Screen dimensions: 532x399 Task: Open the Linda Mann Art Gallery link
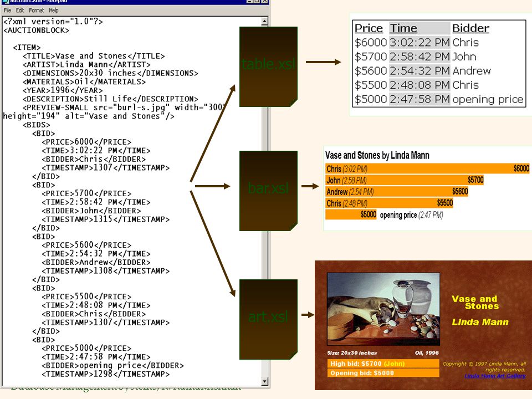[x=495, y=376]
